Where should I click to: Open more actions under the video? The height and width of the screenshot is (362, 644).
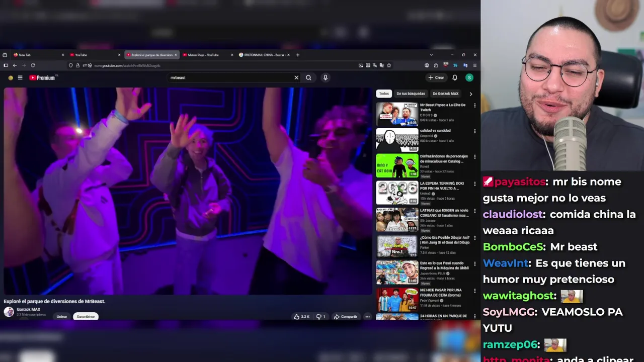tap(367, 317)
